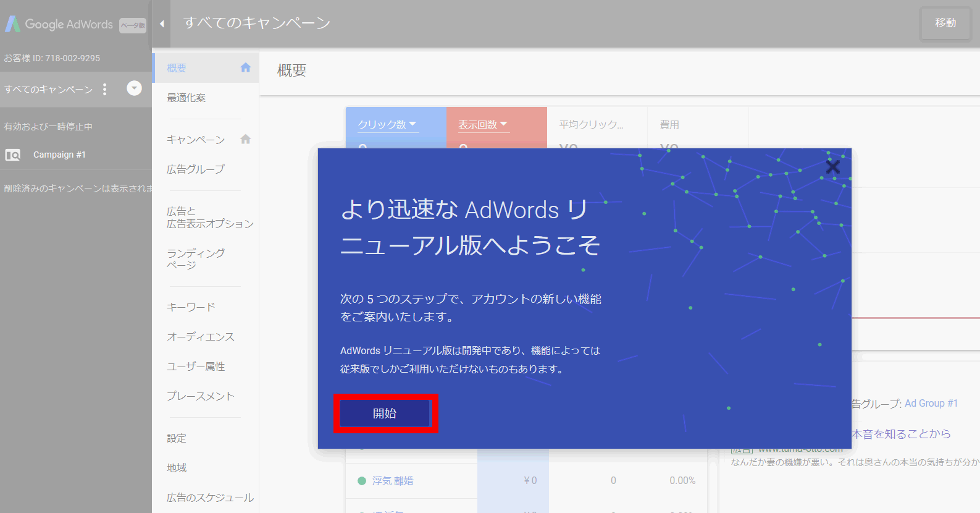The width and height of the screenshot is (980, 513).
Task: Open the 設定 page
Action: pos(177,438)
